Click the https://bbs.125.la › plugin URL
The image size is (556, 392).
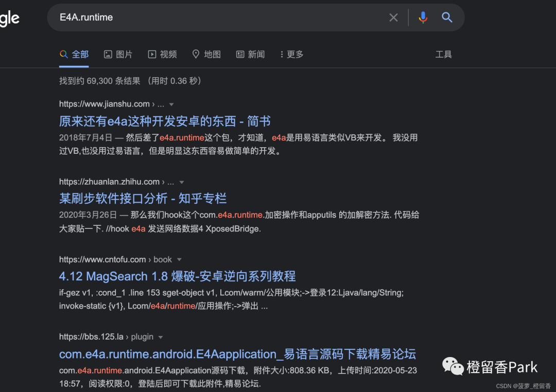(x=106, y=337)
